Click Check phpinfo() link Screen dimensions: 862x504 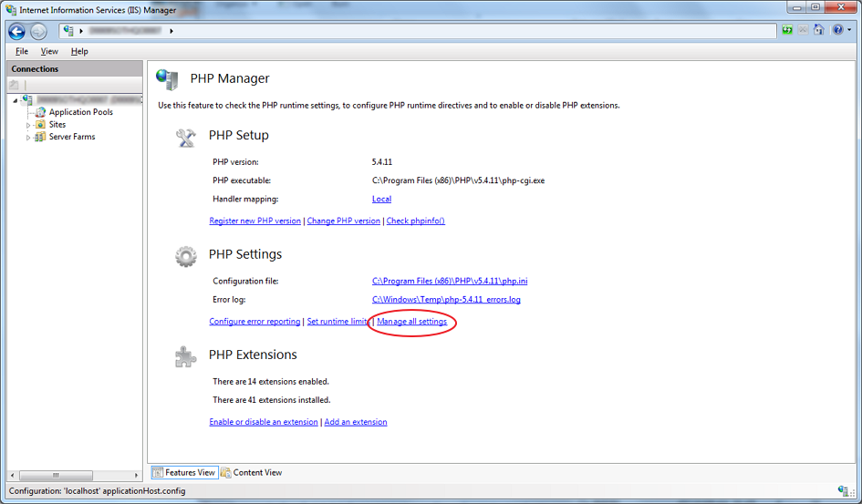click(x=416, y=221)
